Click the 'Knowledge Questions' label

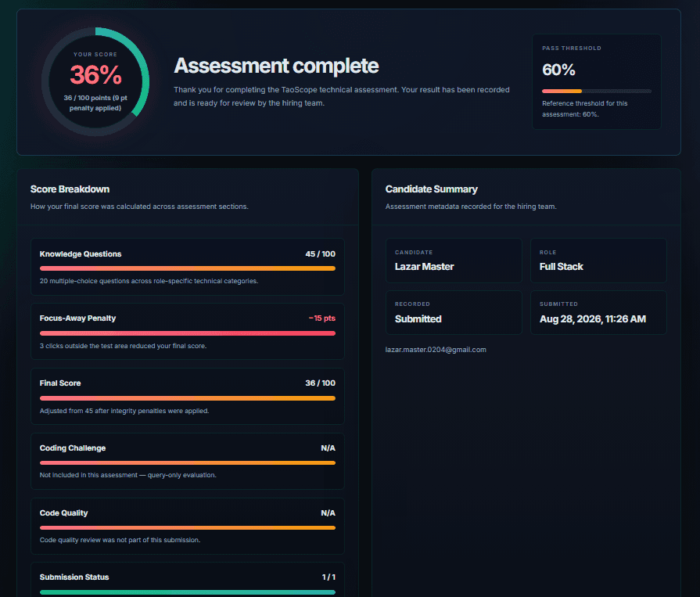click(x=81, y=254)
